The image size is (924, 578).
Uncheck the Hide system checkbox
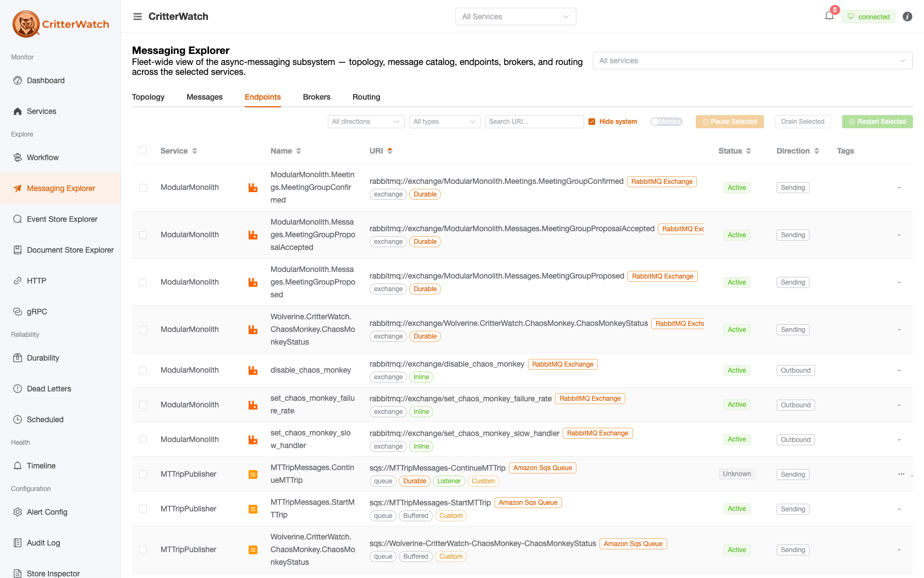(x=592, y=122)
